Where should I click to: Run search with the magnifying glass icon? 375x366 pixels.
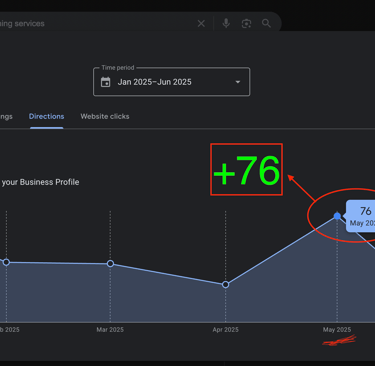[x=266, y=23]
